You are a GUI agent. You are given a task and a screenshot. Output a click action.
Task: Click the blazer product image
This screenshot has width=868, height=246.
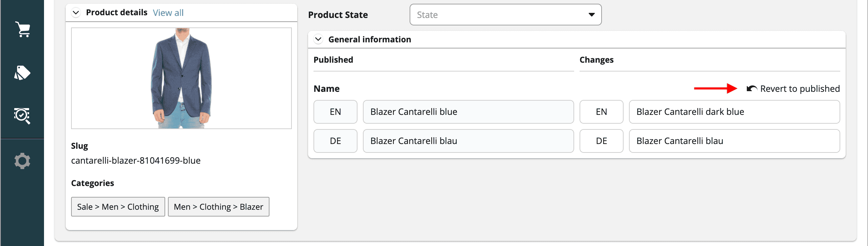181,78
